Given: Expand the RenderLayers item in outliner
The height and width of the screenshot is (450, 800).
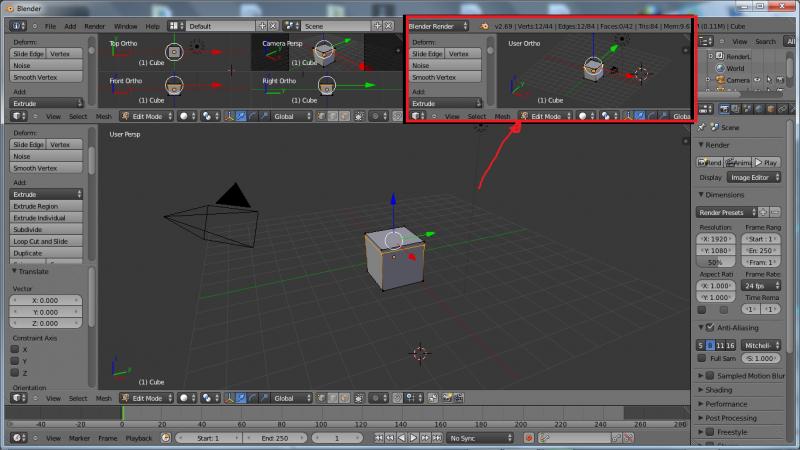Looking at the screenshot, I should point(710,56).
